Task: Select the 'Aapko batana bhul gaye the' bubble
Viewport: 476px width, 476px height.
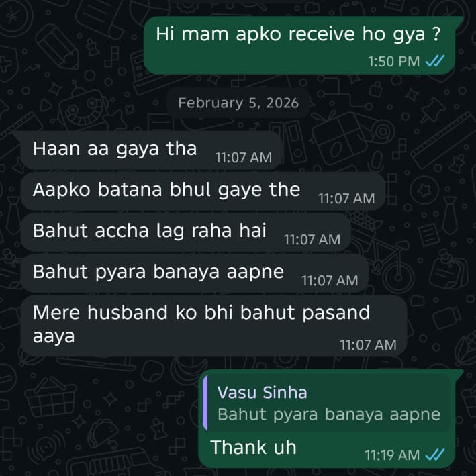Action: tap(203, 191)
